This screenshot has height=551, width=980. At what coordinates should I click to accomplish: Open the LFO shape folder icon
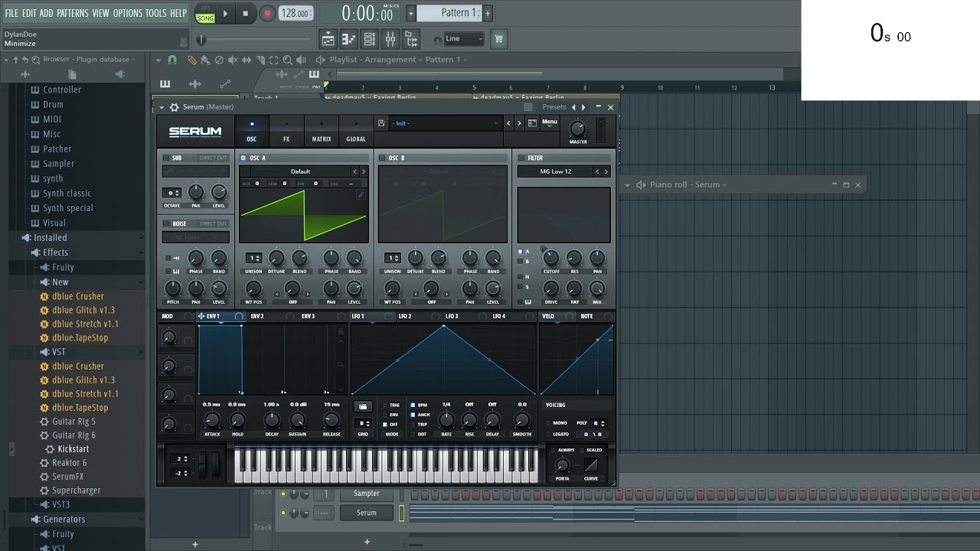[363, 406]
